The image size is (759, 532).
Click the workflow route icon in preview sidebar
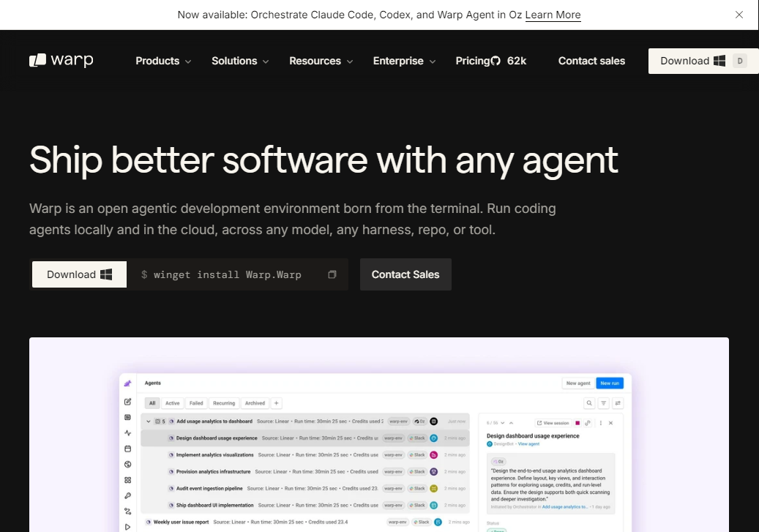[x=128, y=512]
